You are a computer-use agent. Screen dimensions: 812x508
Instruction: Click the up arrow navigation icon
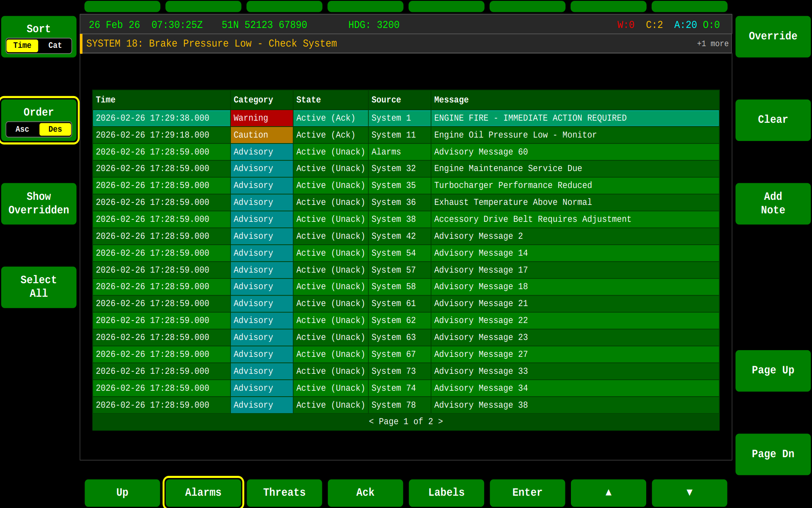(x=608, y=492)
